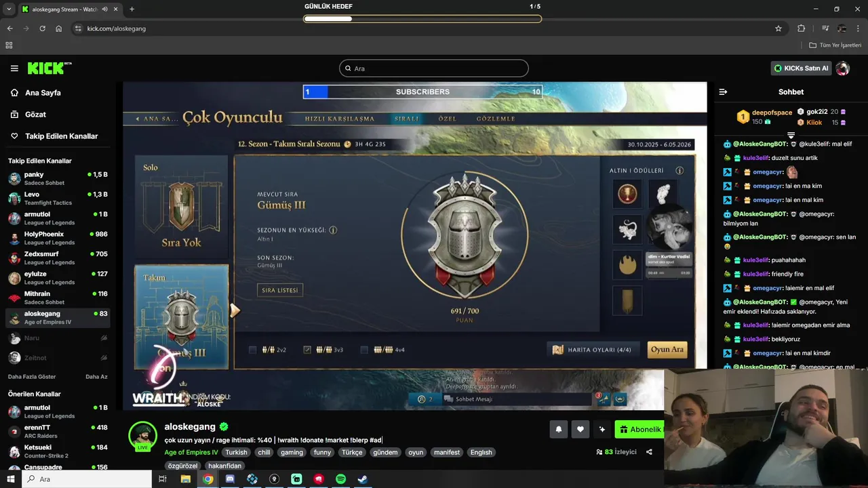Click the green KICK logo
868x488 pixels.
49,68
